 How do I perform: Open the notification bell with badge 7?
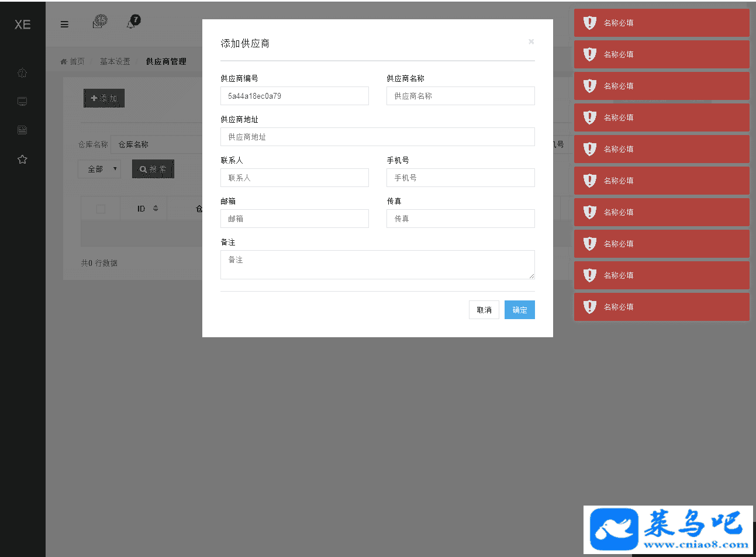tap(134, 22)
